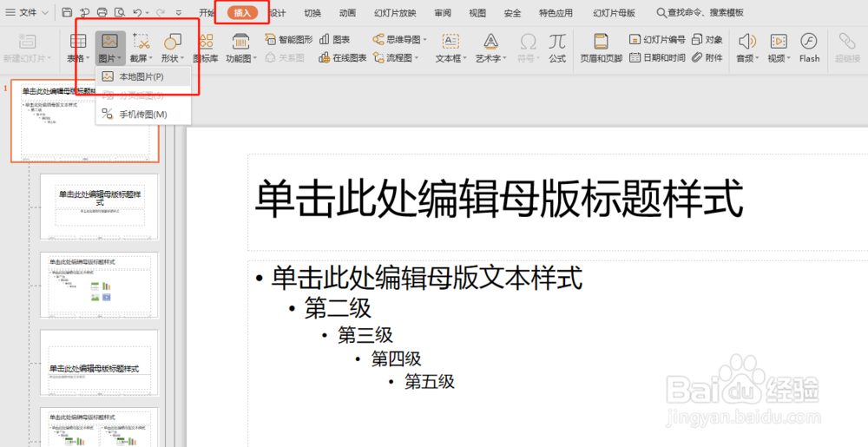Screen dimensions: 868x447
Task: Go to the 幻灯片放映 tab
Action: coord(395,13)
